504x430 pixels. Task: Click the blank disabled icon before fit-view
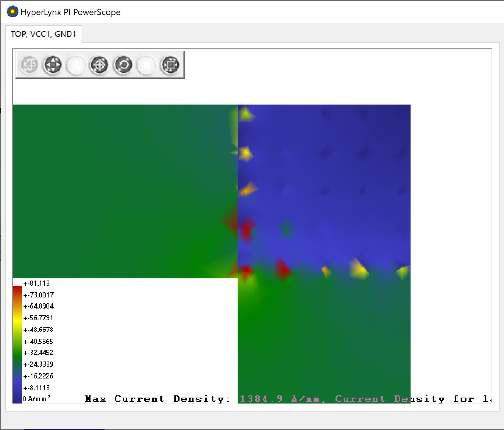[x=146, y=65]
